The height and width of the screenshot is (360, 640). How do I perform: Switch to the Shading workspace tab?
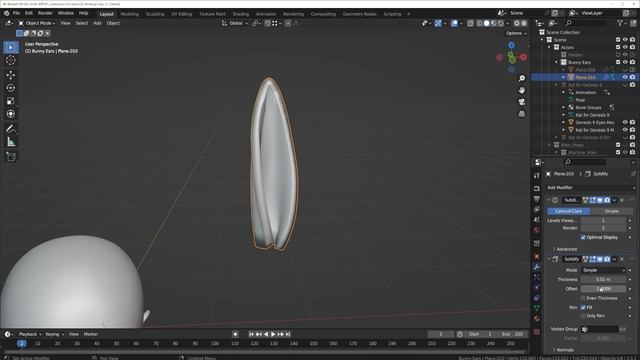(x=240, y=14)
